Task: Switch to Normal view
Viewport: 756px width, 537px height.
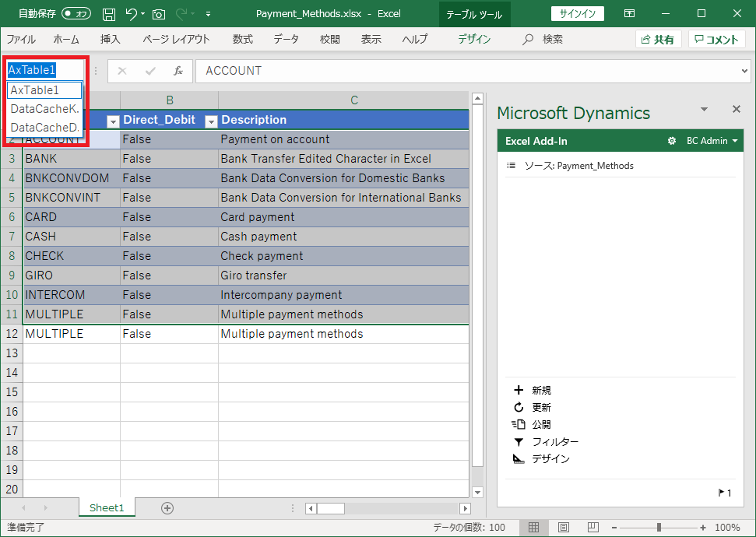Action: [534, 528]
